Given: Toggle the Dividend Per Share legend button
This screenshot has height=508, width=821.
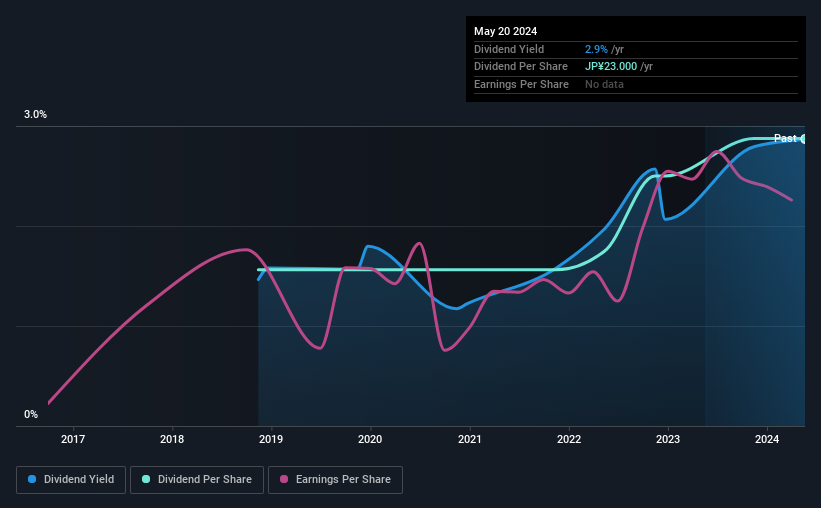Looking at the screenshot, I should tap(197, 480).
